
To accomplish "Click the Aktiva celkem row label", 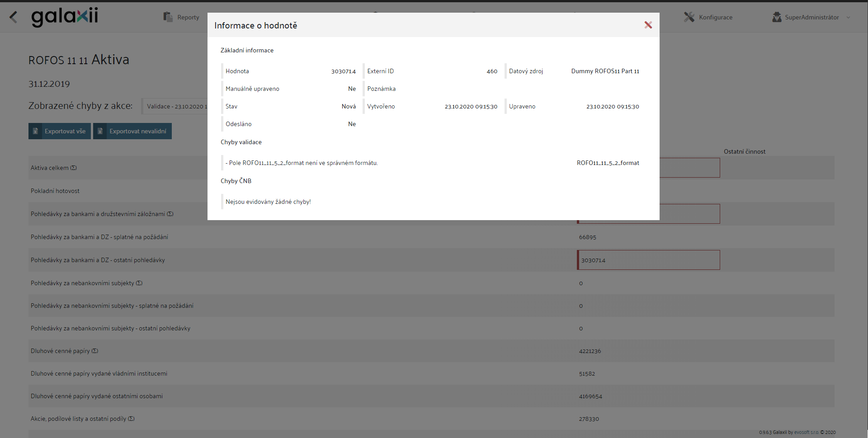I will [54, 168].
